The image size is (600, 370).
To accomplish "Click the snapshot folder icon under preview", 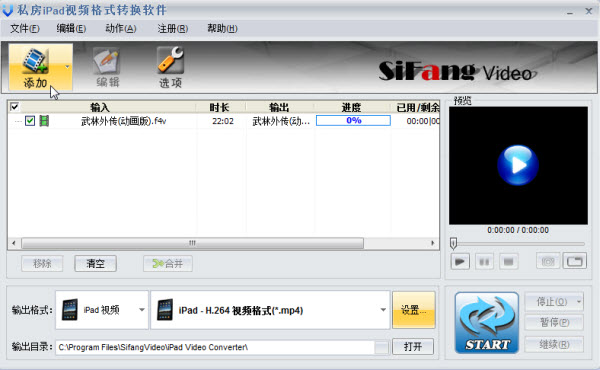I will [x=575, y=261].
